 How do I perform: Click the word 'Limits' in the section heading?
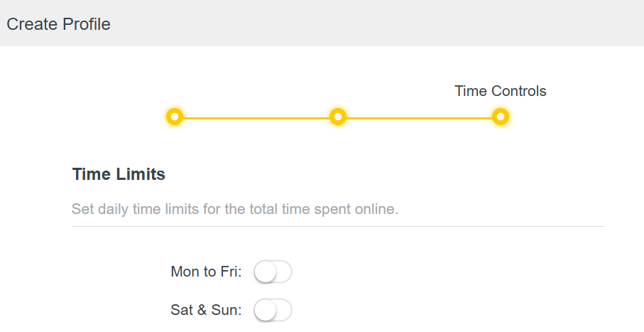(141, 174)
